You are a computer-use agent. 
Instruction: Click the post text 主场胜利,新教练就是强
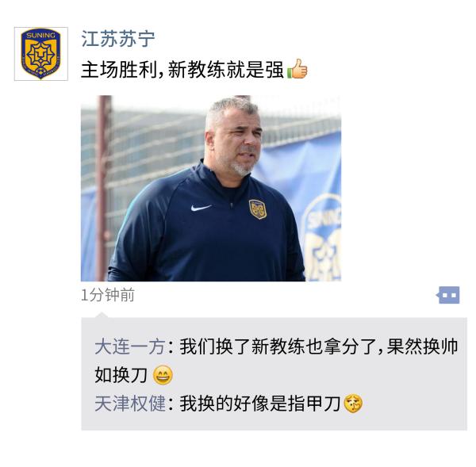[182, 70]
